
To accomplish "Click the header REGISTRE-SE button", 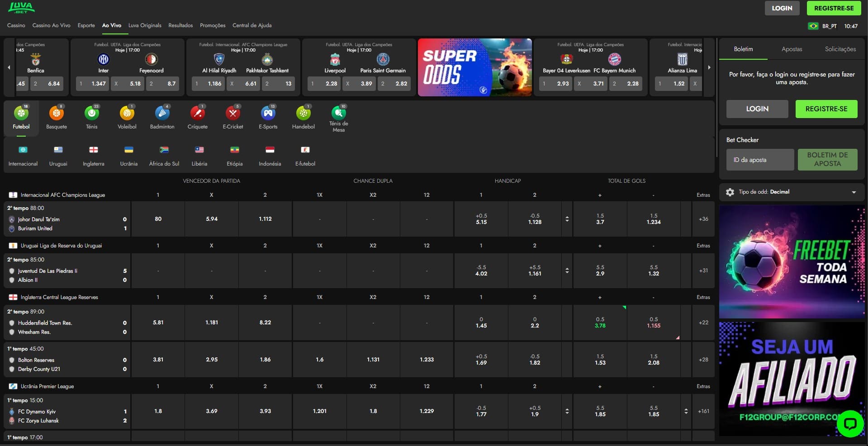I will [x=834, y=8].
